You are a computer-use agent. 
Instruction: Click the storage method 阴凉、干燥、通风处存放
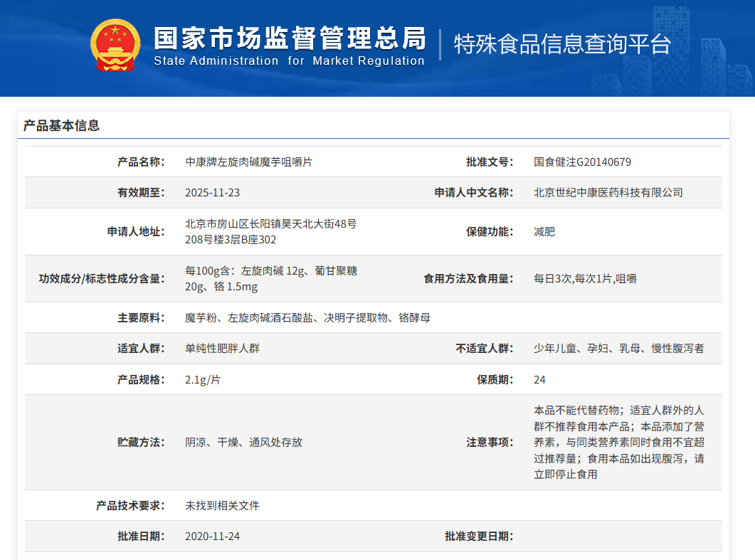click(243, 443)
